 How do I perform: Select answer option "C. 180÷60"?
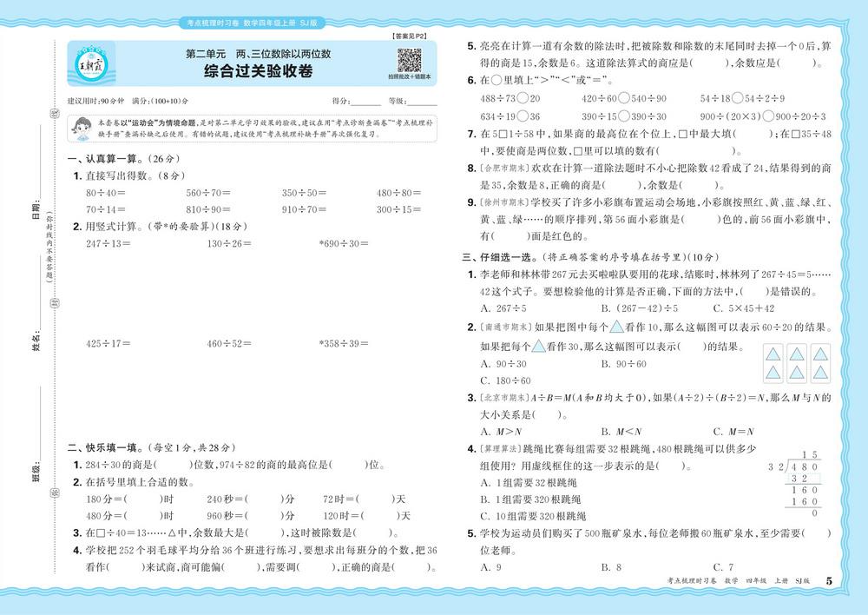click(x=505, y=381)
